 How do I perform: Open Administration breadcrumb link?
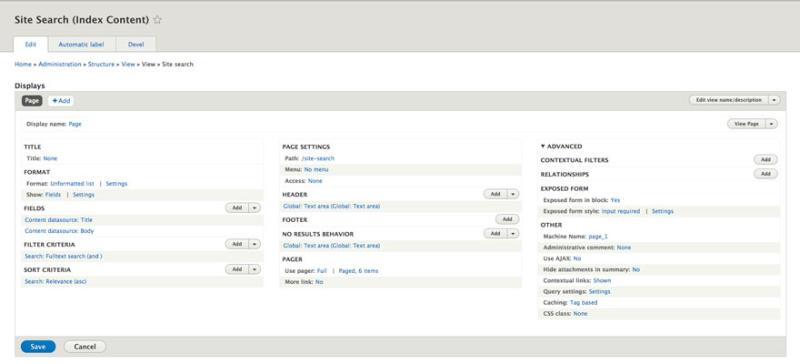coord(60,64)
